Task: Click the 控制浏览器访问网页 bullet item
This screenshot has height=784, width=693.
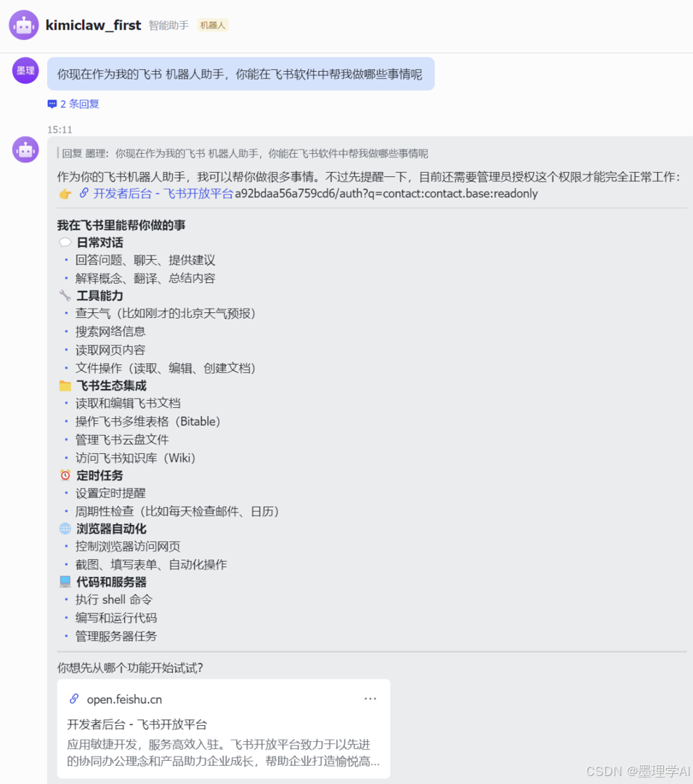Action: click(128, 547)
